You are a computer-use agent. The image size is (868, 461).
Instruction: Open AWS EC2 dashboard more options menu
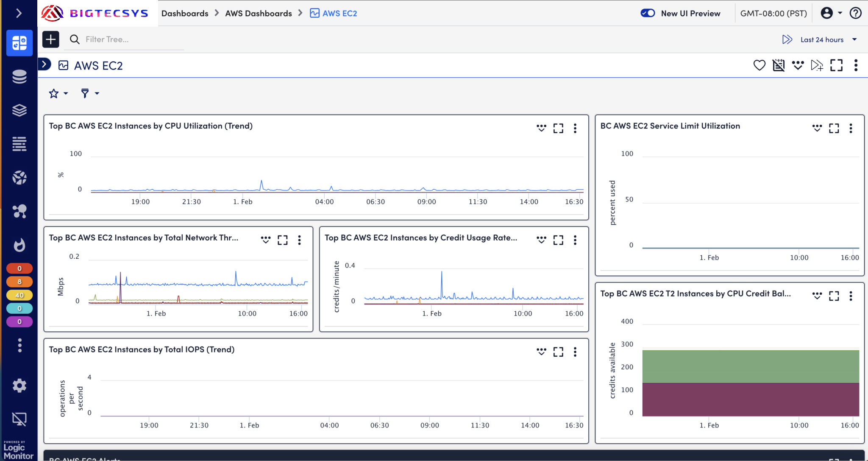(856, 65)
